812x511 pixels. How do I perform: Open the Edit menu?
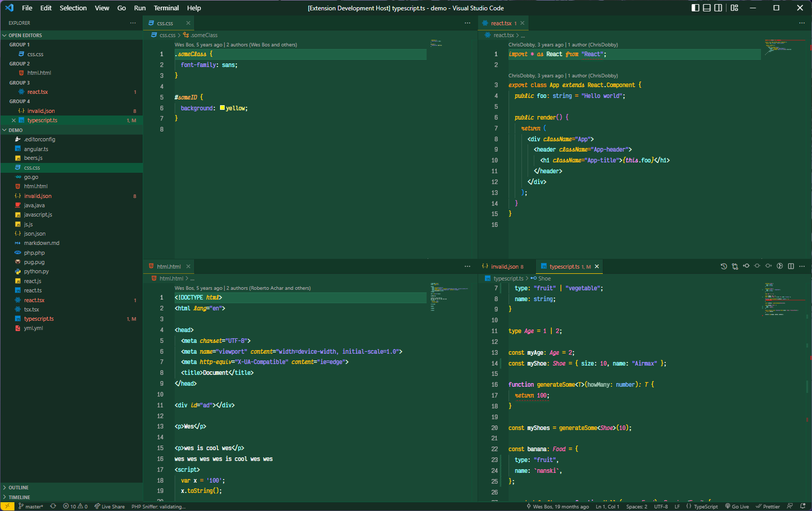[46, 8]
